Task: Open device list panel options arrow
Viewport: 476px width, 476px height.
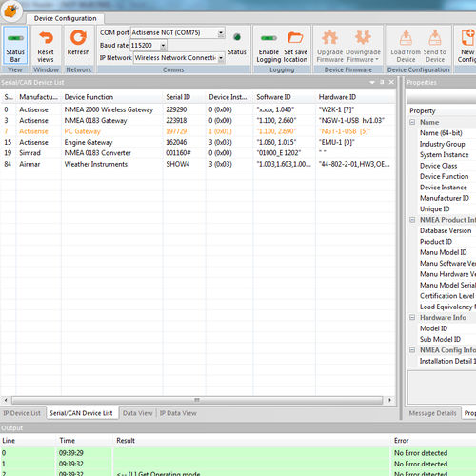Action: pos(372,82)
